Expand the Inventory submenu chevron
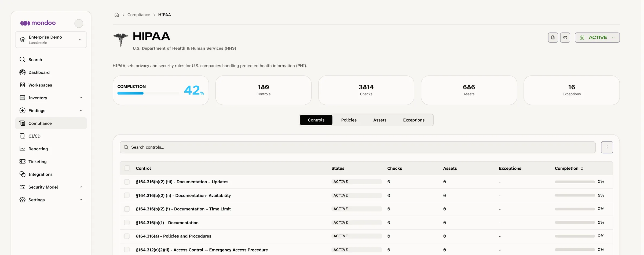This screenshot has height=255, width=644. (x=81, y=98)
